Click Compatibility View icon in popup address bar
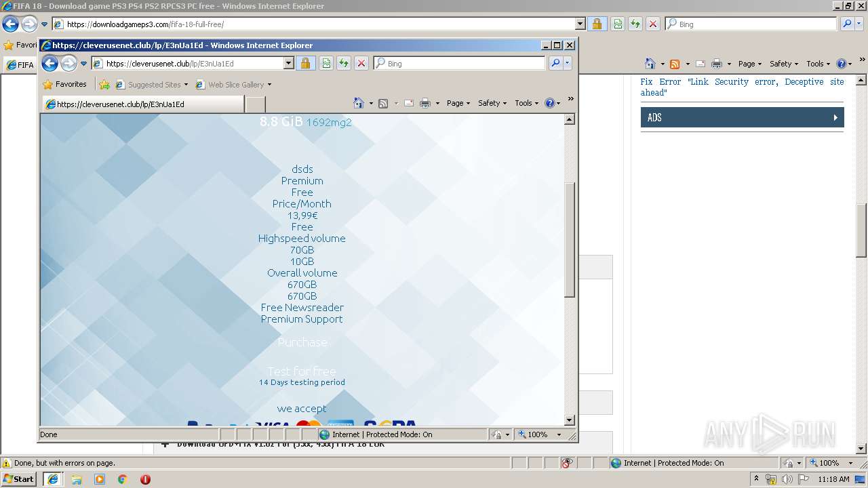The height and width of the screenshot is (488, 868). pos(326,63)
